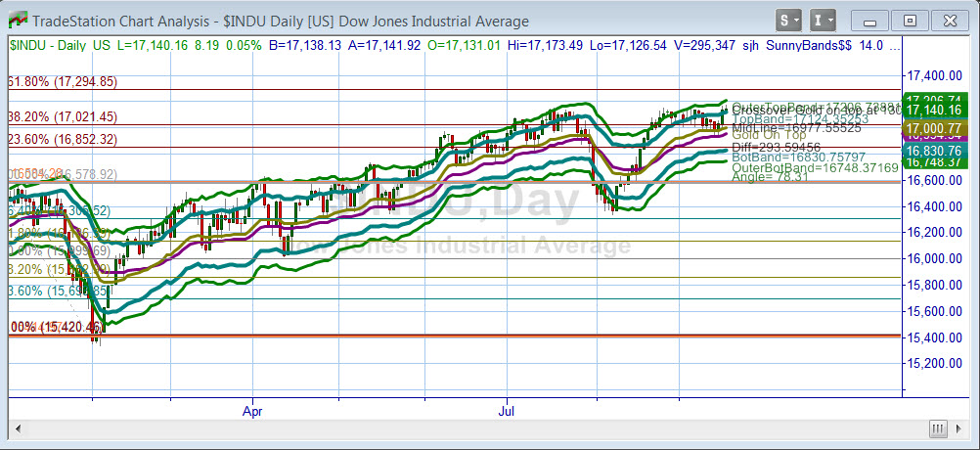
Task: Click the horizontal scrollbar thumb grip
Action: click(938, 429)
